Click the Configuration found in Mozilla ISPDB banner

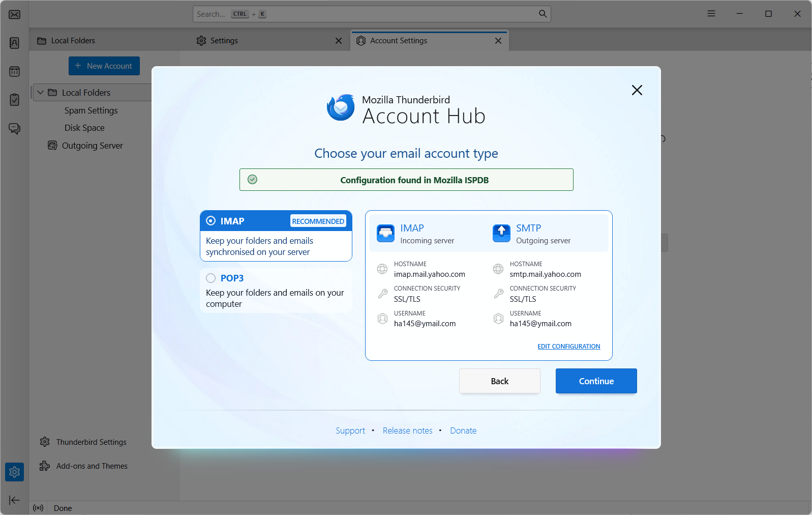pos(406,180)
